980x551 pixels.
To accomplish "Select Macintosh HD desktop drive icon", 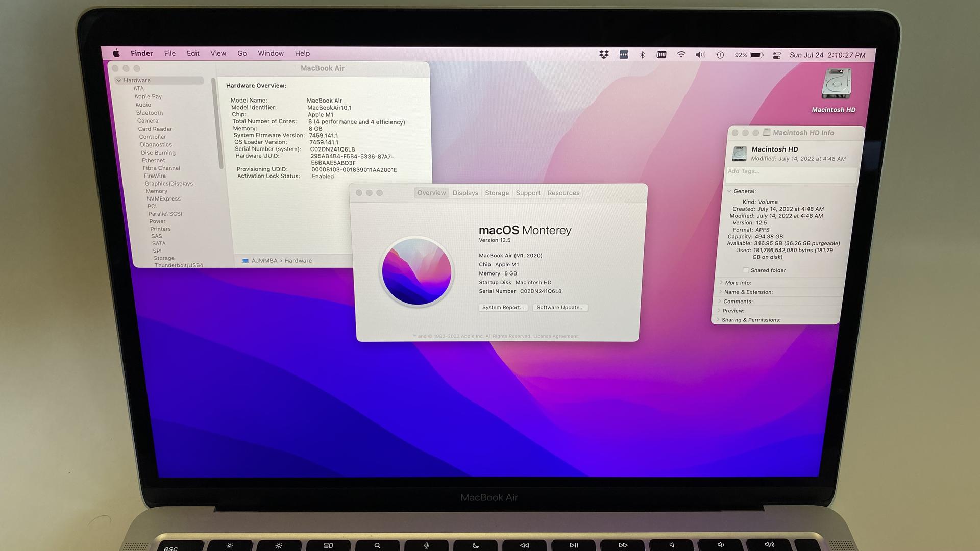I will (x=836, y=84).
